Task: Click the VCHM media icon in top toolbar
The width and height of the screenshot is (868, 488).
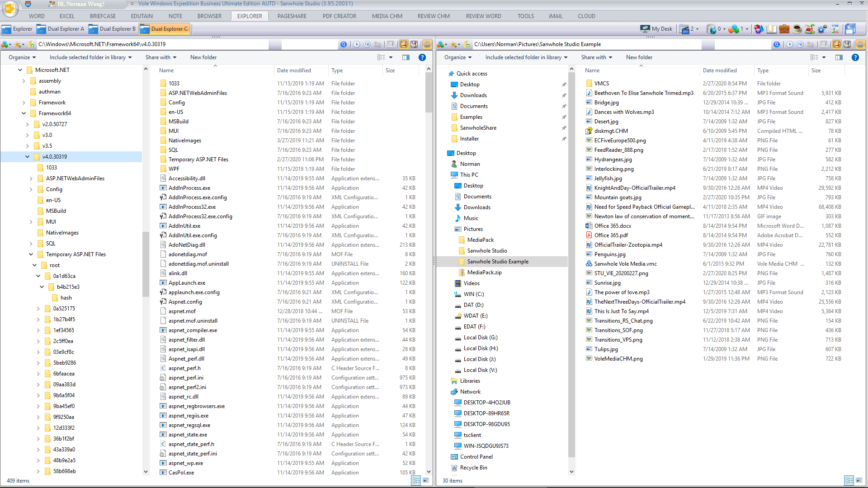Action: 835,29
